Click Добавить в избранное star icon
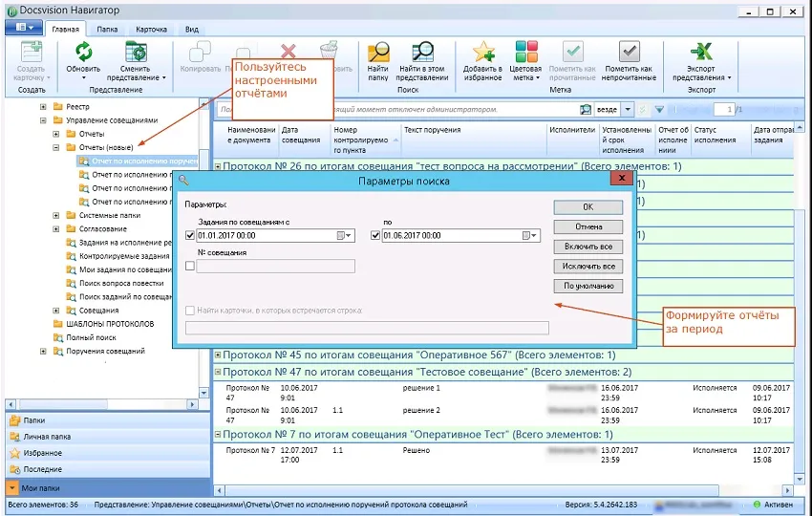812x516 pixels. (x=482, y=53)
